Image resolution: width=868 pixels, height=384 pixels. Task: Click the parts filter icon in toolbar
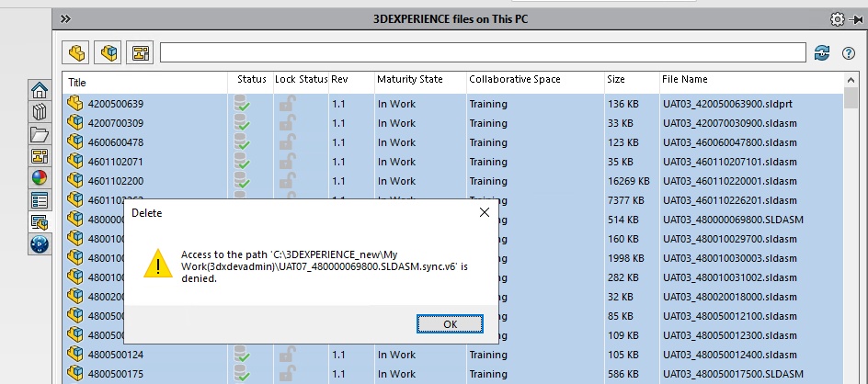pyautogui.click(x=75, y=53)
